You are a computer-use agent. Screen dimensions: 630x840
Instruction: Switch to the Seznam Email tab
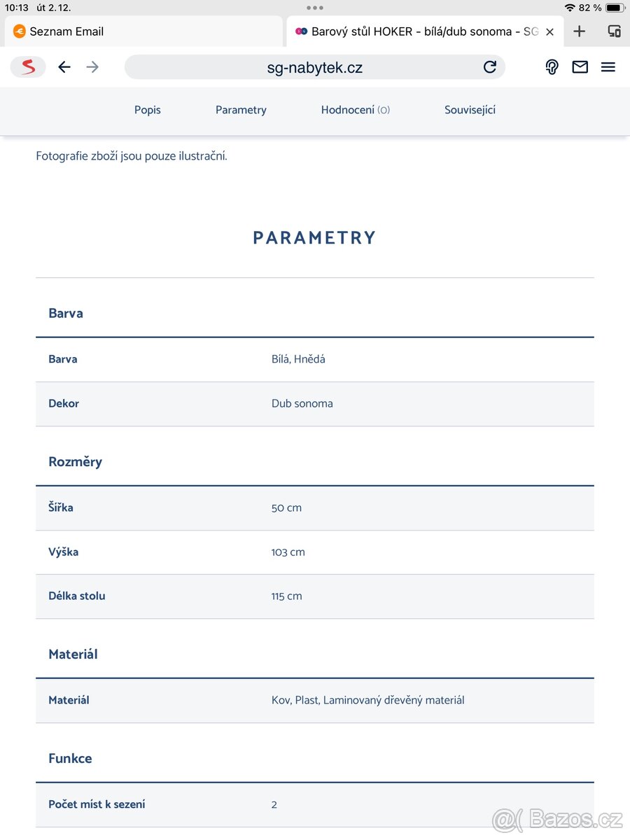point(143,31)
